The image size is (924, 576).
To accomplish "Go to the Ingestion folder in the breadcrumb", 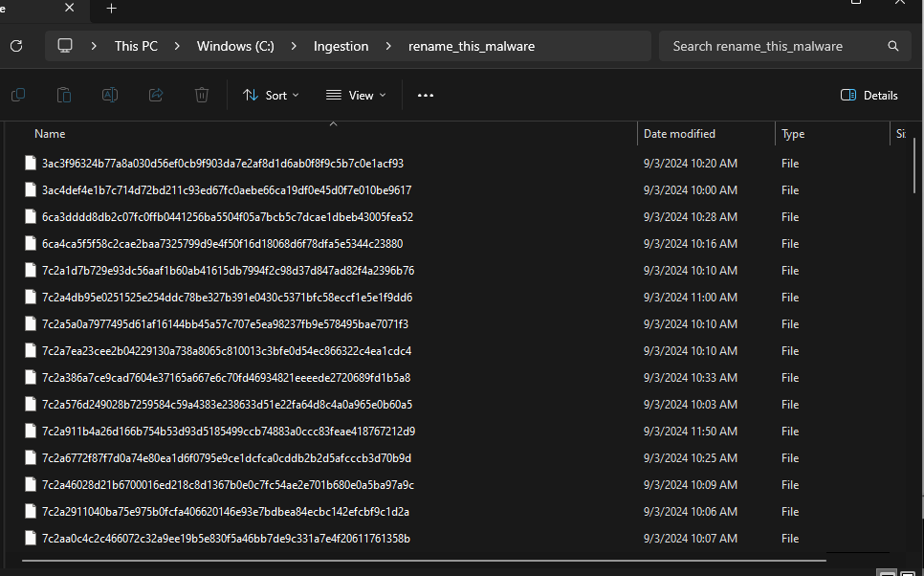I will click(x=341, y=46).
